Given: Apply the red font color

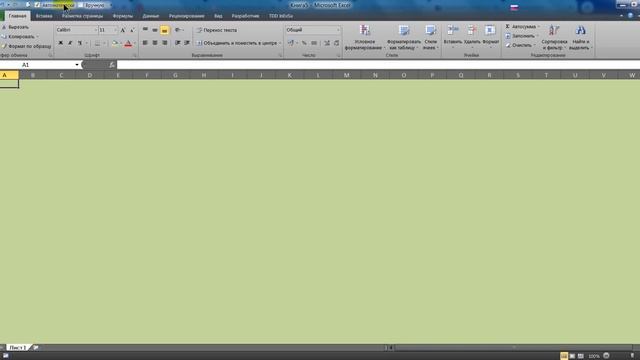Looking at the screenshot, I should tap(128, 43).
